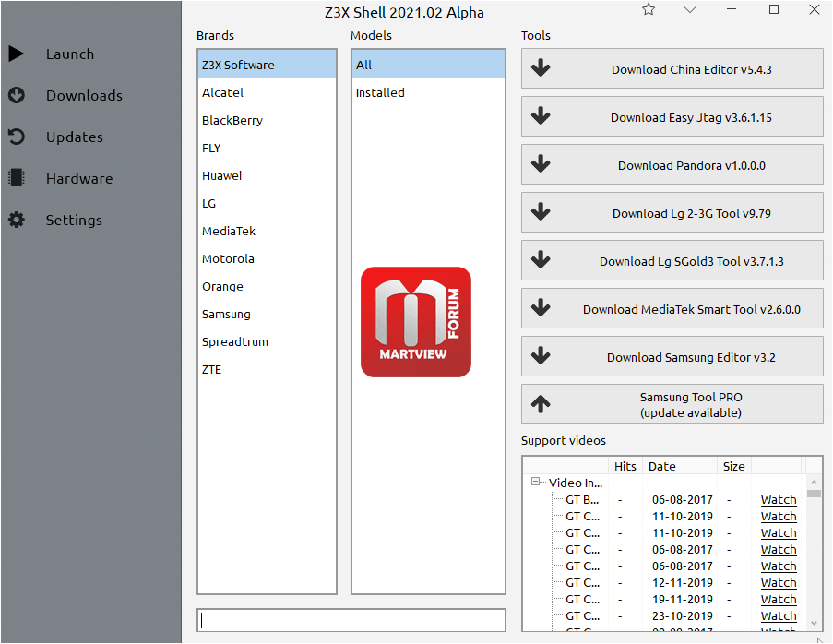This screenshot has width=833, height=644.
Task: Select Installed in Models list
Action: click(x=428, y=92)
